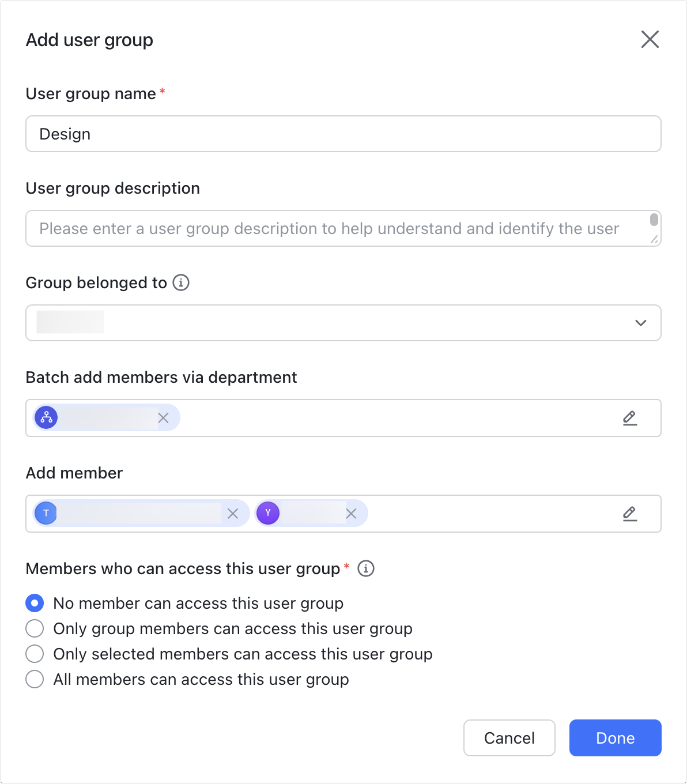Select Only group members can access option

point(35,628)
